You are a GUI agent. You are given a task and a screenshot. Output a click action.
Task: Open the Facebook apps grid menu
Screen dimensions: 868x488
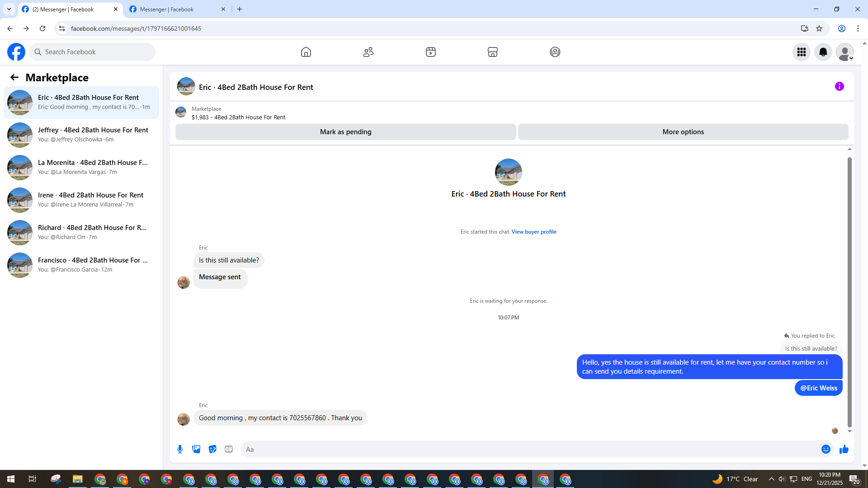(802, 52)
